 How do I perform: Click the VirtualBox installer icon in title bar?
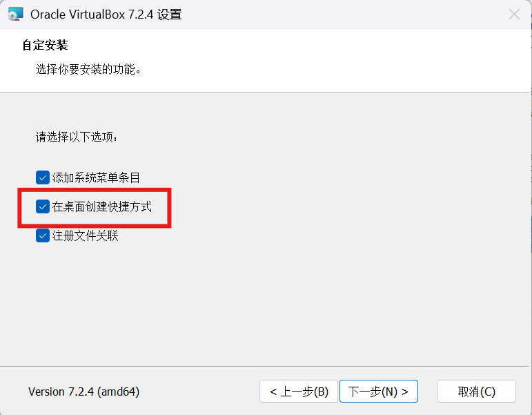tap(15, 15)
